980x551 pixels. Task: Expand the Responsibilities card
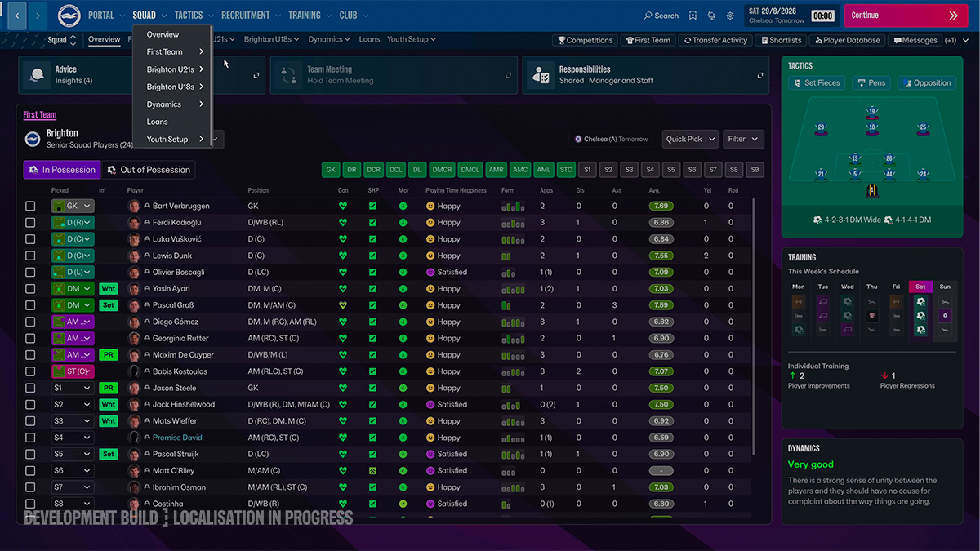point(761,75)
